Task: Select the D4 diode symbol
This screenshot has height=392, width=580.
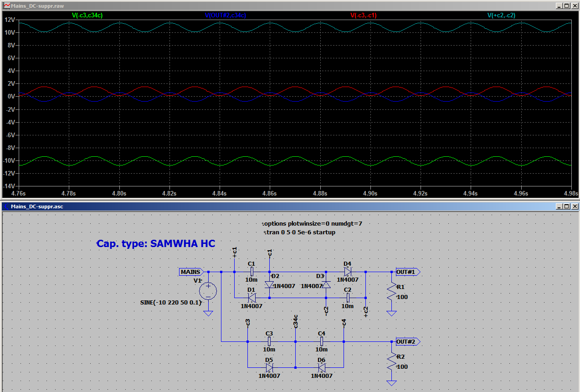Action: (348, 272)
